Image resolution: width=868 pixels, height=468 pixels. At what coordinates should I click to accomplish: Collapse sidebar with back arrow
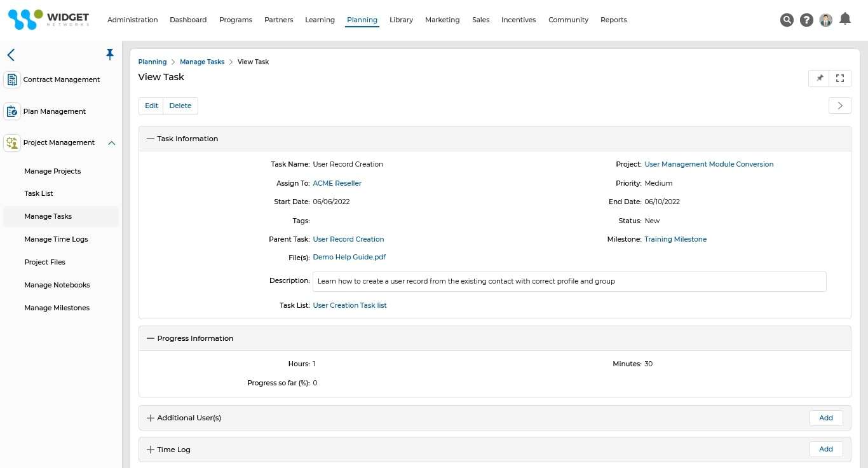click(x=11, y=55)
